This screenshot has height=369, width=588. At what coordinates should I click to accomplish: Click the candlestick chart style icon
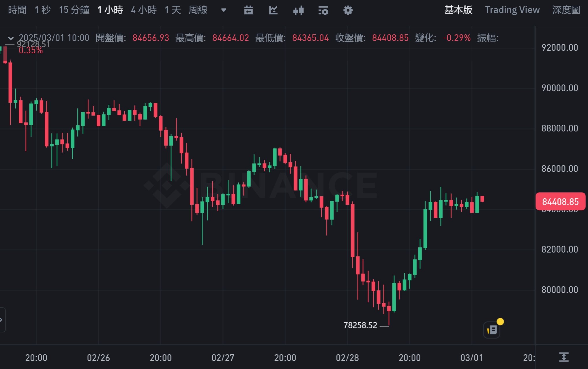point(298,10)
